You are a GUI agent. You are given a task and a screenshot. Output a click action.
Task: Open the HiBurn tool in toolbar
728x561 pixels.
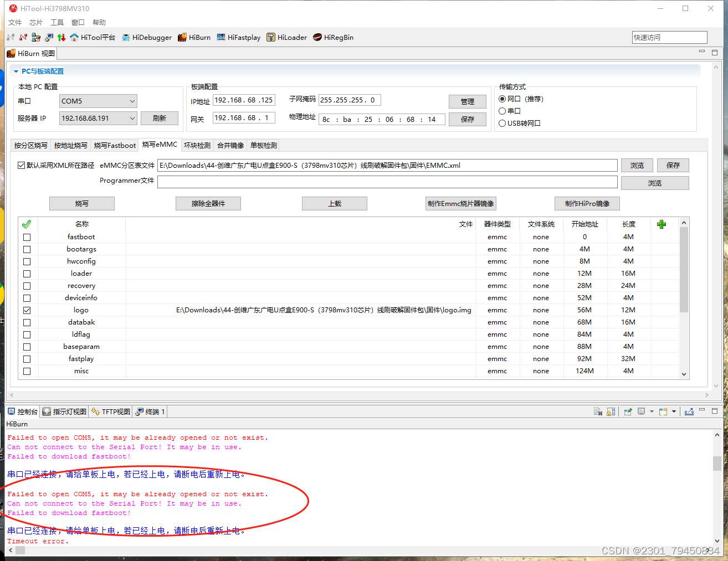194,37
